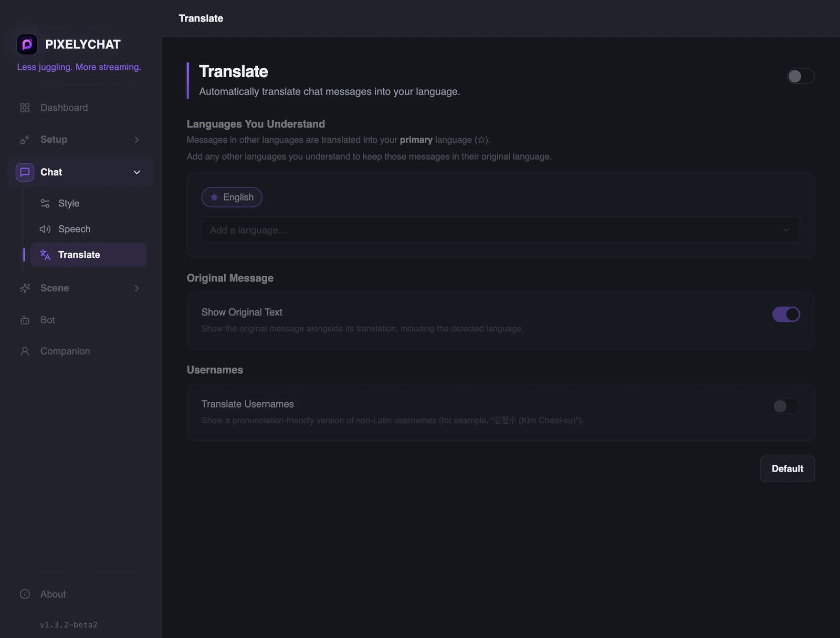Expand the Setup section chevron
The image size is (840, 638).
[136, 140]
